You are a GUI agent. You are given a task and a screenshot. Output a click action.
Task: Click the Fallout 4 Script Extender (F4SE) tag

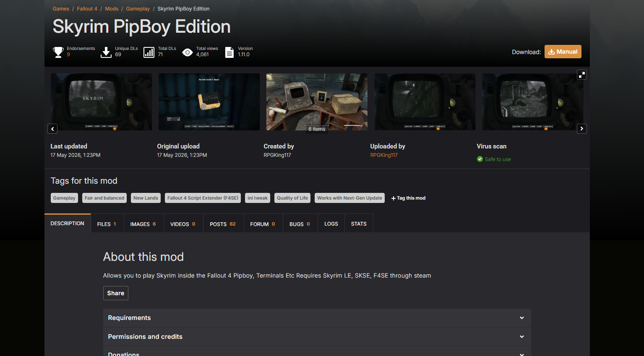click(x=203, y=198)
